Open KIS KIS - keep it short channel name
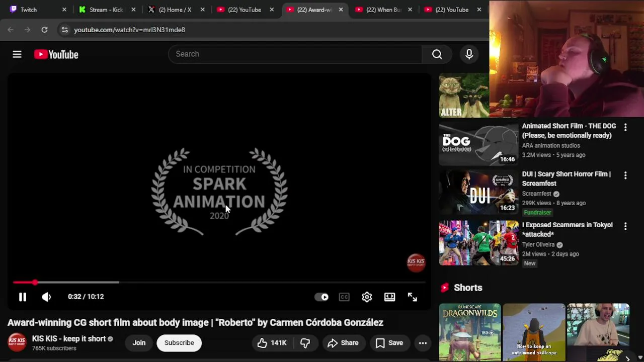Screen dimensions: 644x362 [x=69, y=339]
